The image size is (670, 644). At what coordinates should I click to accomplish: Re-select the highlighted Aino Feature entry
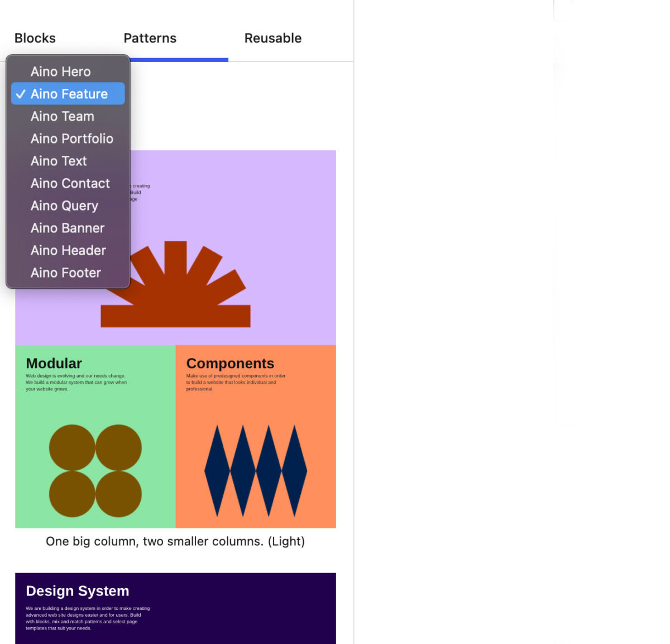pyautogui.click(x=69, y=94)
